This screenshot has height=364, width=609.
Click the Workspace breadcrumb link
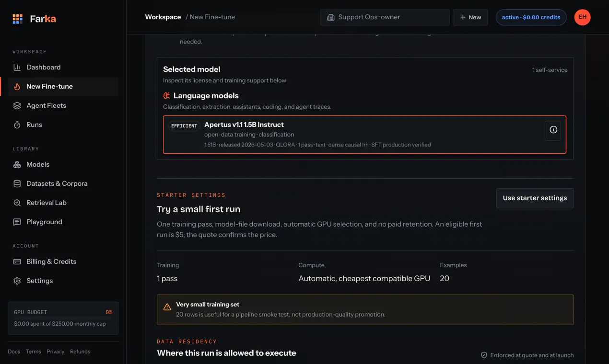[x=163, y=17]
